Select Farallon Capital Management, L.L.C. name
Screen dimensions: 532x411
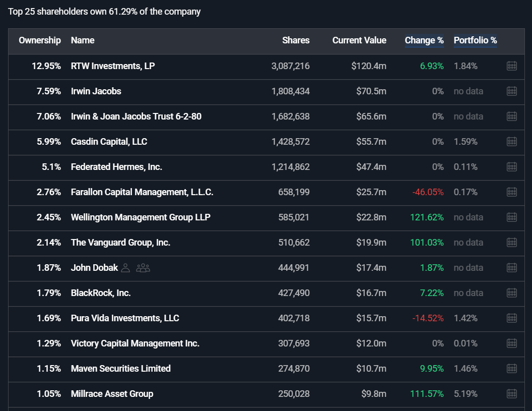(142, 192)
